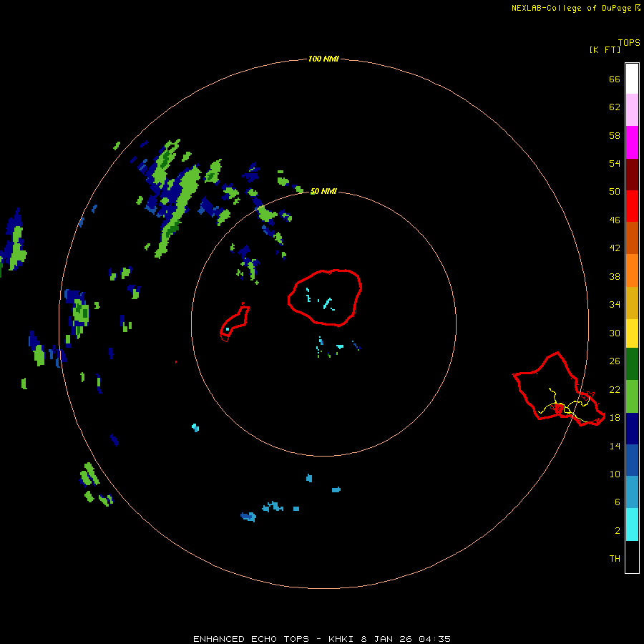Click the 14 legend value
Viewport: 644px width, 644px height.
click(615, 446)
